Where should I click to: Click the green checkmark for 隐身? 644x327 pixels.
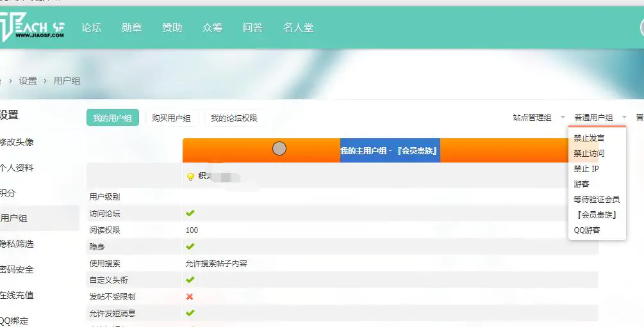190,246
